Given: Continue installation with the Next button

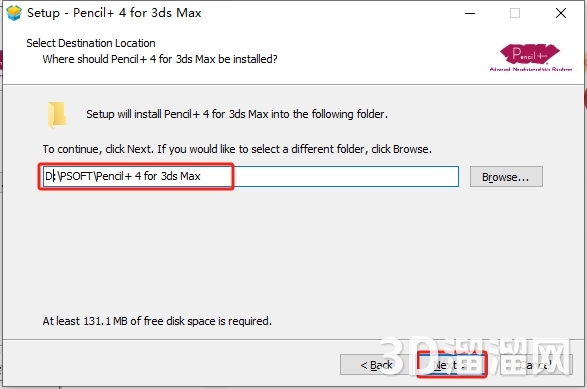Looking at the screenshot, I should pyautogui.click(x=452, y=365).
